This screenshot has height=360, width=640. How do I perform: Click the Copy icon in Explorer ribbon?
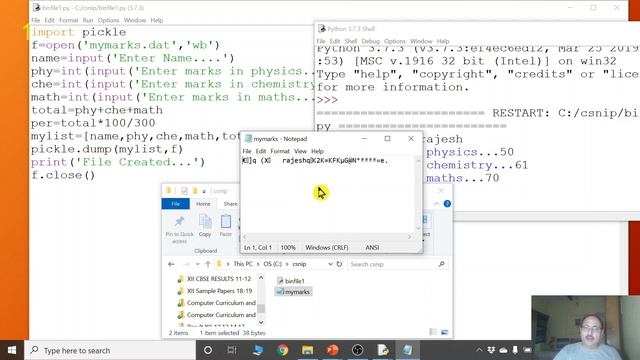(x=205, y=222)
